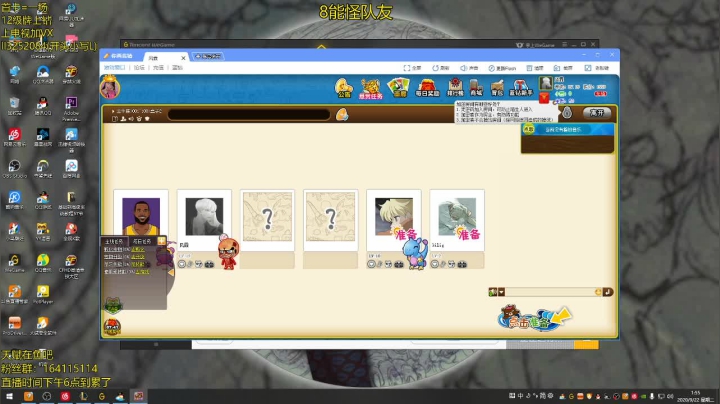Click the red envelope icon near profile
720x404 pixels.
click(544, 98)
